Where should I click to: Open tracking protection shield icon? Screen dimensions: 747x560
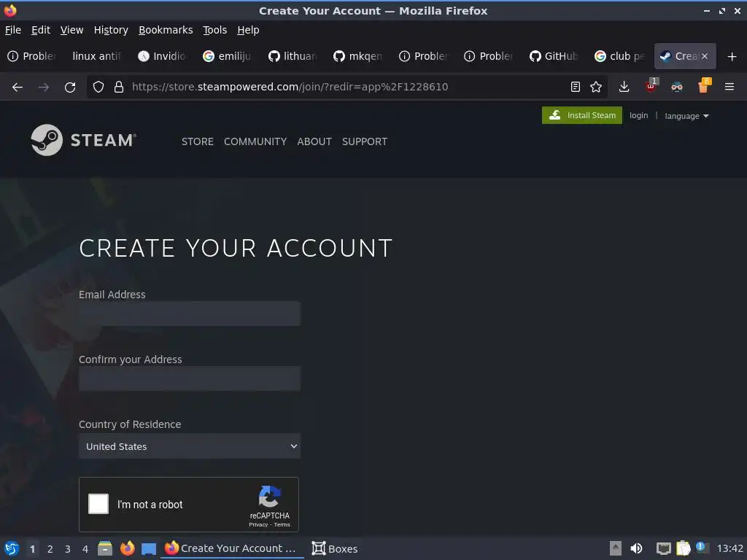(x=98, y=87)
